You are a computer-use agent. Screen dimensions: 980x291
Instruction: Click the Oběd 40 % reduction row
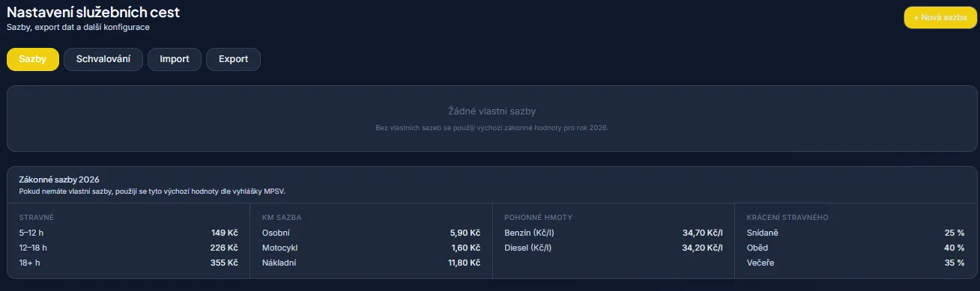pos(856,248)
